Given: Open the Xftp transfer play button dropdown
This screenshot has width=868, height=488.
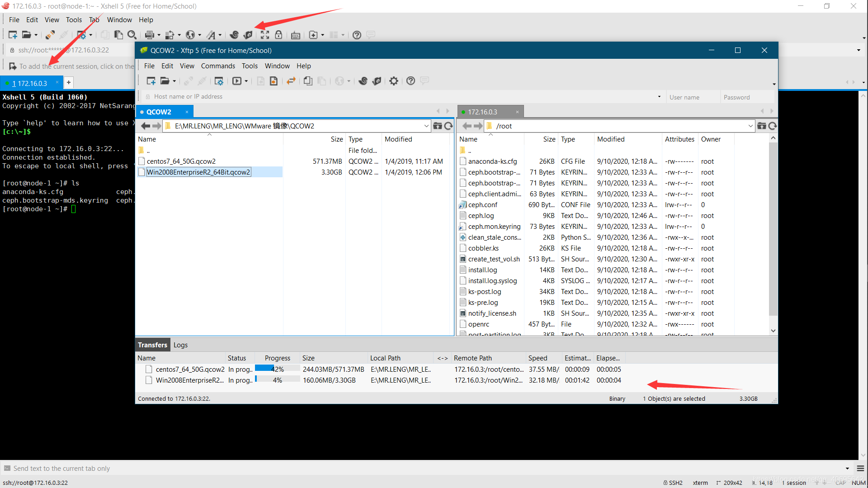Looking at the screenshot, I should 246,81.
